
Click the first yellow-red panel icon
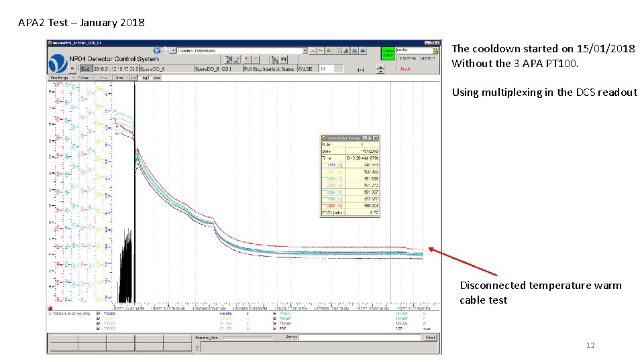click(x=247, y=60)
